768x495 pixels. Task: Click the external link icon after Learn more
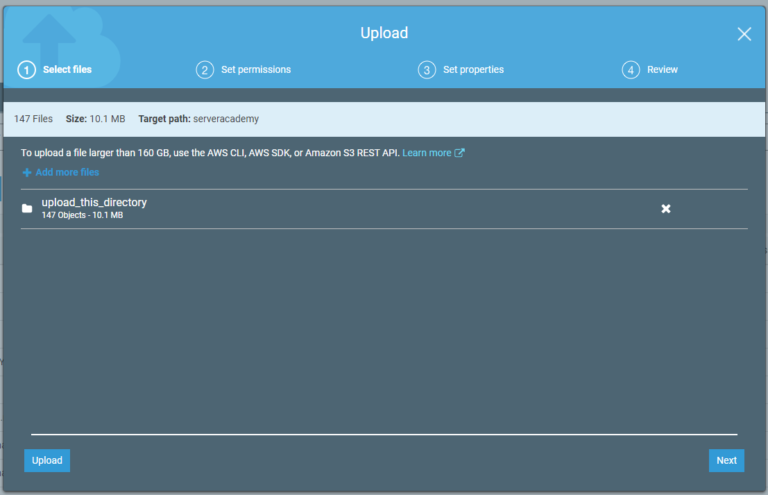460,153
